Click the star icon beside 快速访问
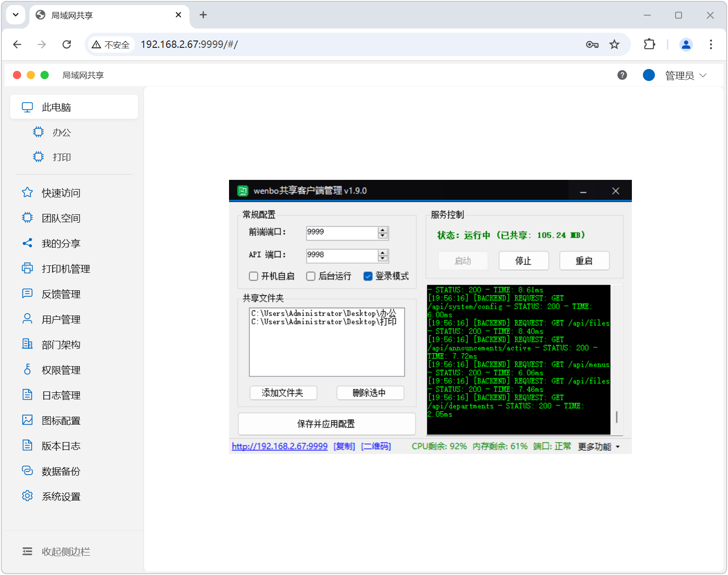This screenshot has height=575, width=728. pyautogui.click(x=28, y=192)
